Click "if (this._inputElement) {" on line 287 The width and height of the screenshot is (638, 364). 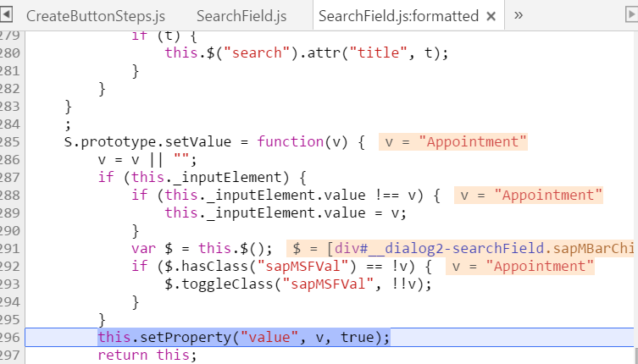[x=202, y=178]
